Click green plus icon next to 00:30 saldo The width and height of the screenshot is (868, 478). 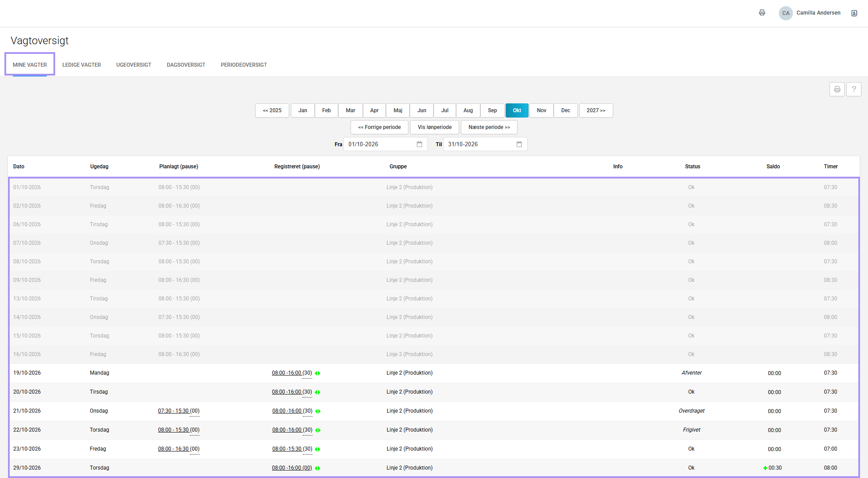765,468
